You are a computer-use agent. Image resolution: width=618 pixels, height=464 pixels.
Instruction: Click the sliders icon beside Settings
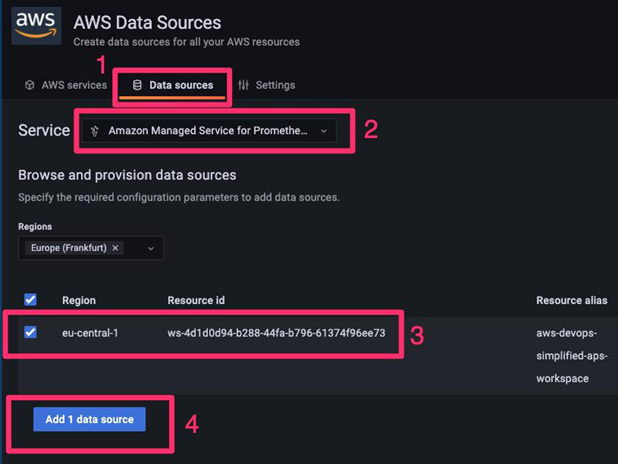click(244, 85)
